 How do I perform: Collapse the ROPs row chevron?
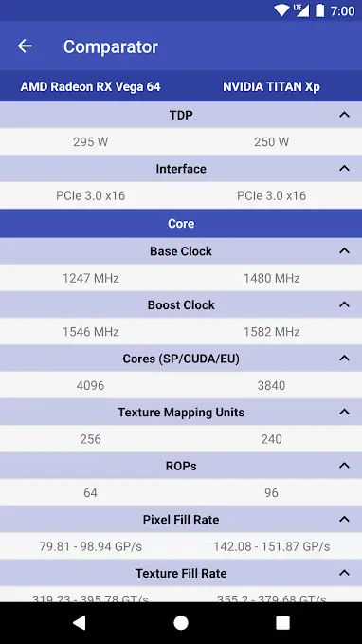pos(344,466)
